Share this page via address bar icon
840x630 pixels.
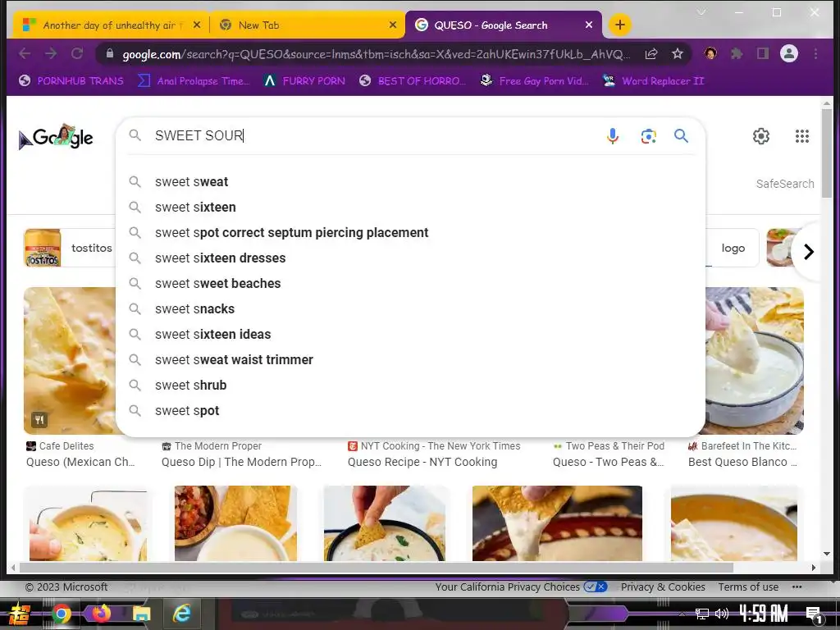pos(651,53)
